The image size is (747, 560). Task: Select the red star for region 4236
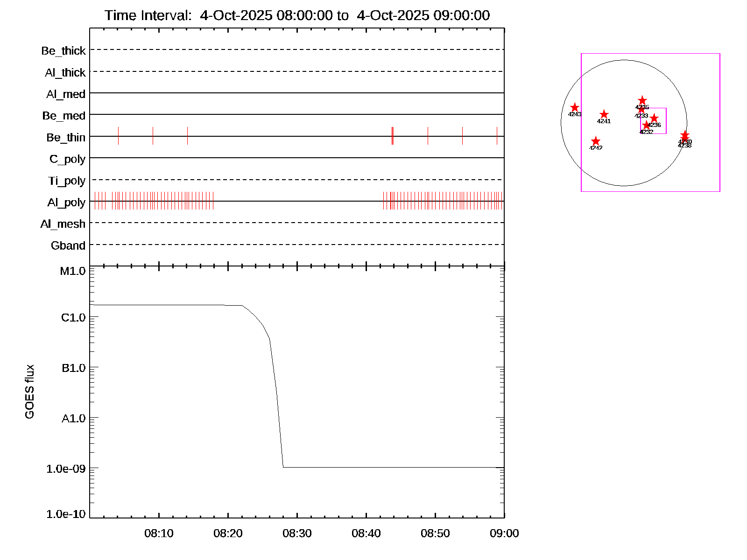[x=654, y=118]
